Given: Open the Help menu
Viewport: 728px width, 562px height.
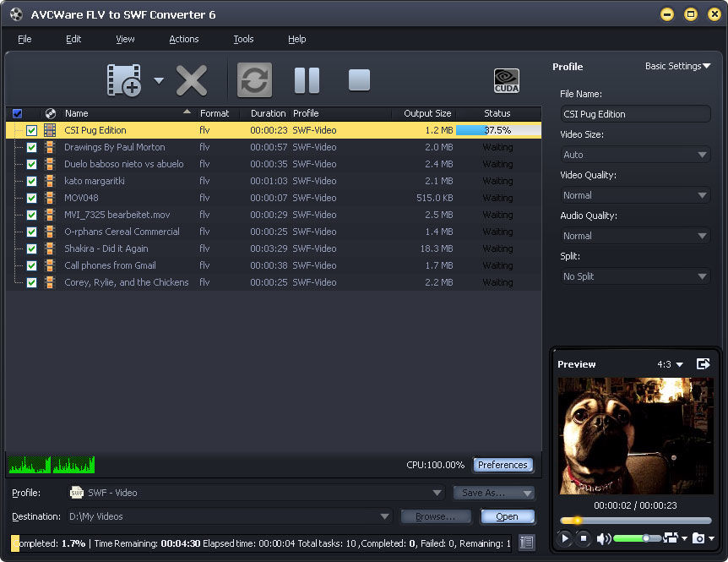Looking at the screenshot, I should [x=296, y=39].
